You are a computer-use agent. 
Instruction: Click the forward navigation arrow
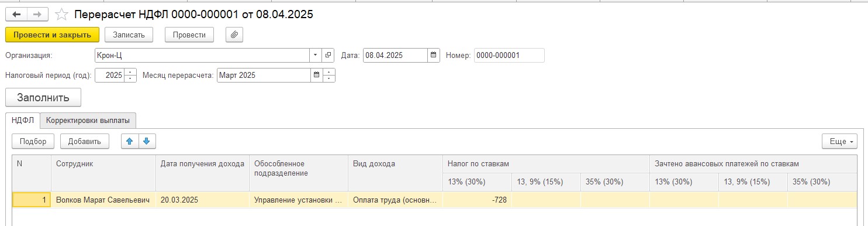point(37,15)
